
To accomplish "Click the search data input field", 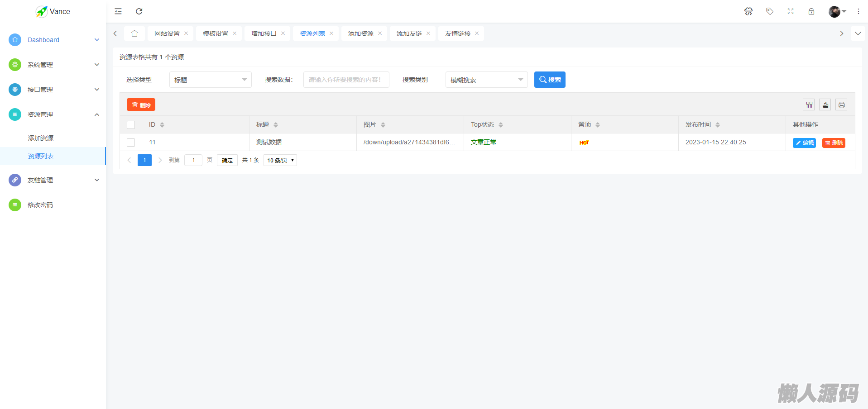I will point(346,80).
